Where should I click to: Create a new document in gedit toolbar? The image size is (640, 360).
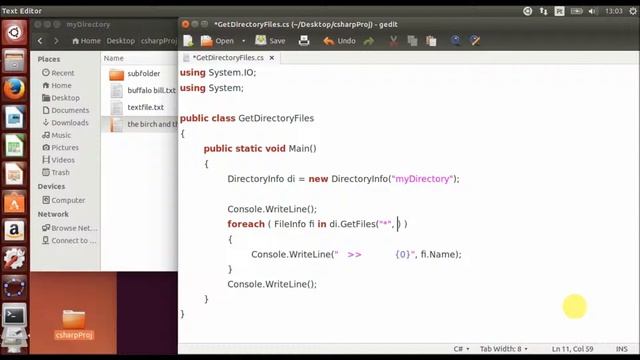tap(188, 41)
